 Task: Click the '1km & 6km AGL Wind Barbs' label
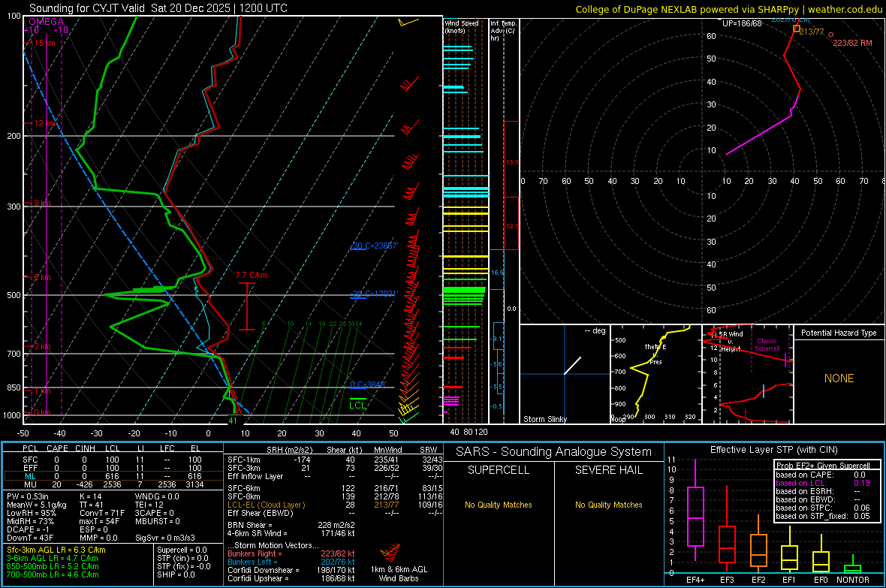pos(399,574)
